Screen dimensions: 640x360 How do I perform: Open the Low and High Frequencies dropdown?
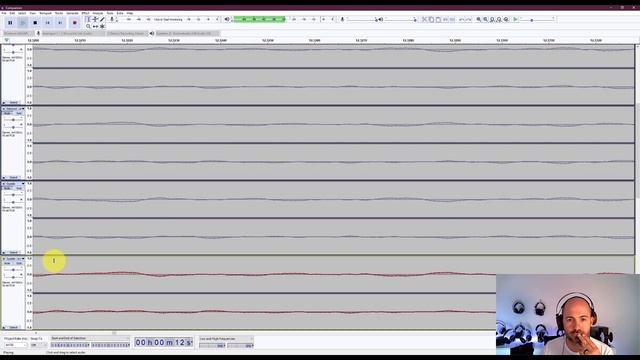coord(226,339)
